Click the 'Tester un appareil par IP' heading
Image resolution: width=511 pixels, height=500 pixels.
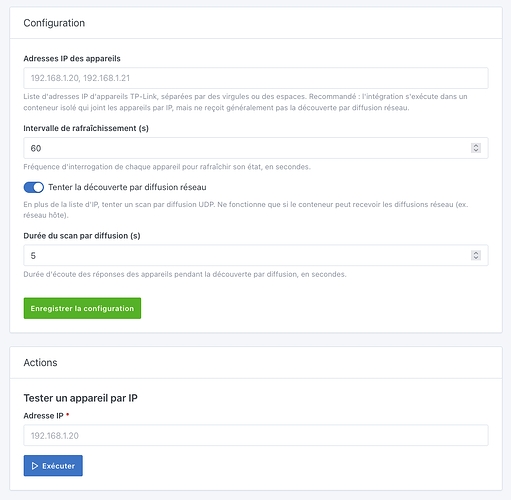tap(80, 398)
